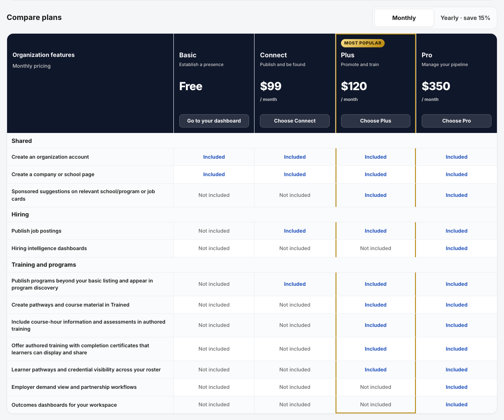
Task: Click Training and programs section heading
Action: [44, 265]
